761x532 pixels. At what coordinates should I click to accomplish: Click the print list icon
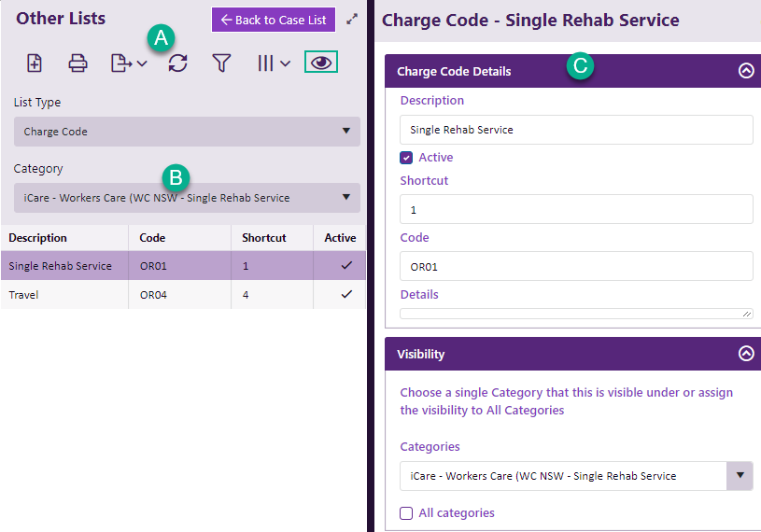78,63
